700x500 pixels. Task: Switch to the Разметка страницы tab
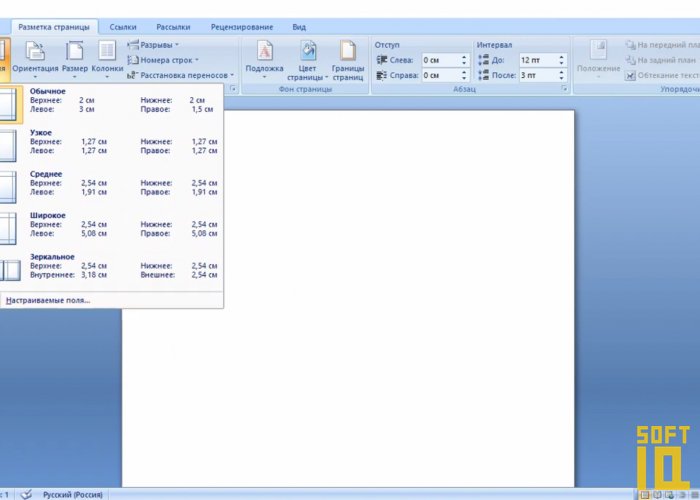54,27
